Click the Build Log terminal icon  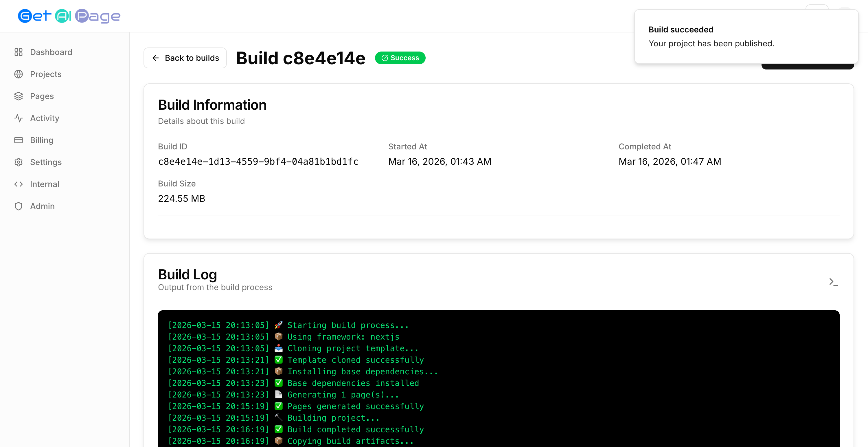(x=833, y=282)
